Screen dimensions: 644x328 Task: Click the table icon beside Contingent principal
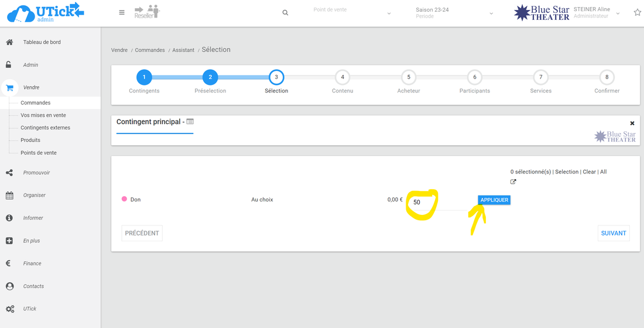pos(190,122)
